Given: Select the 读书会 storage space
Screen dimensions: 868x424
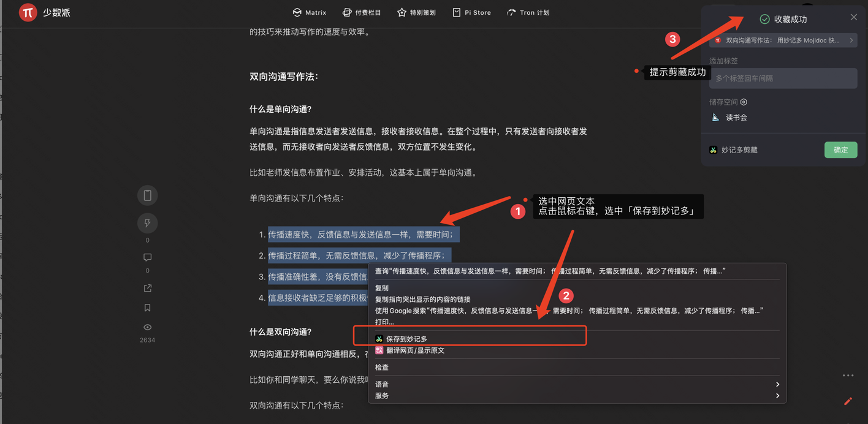Looking at the screenshot, I should (x=729, y=117).
